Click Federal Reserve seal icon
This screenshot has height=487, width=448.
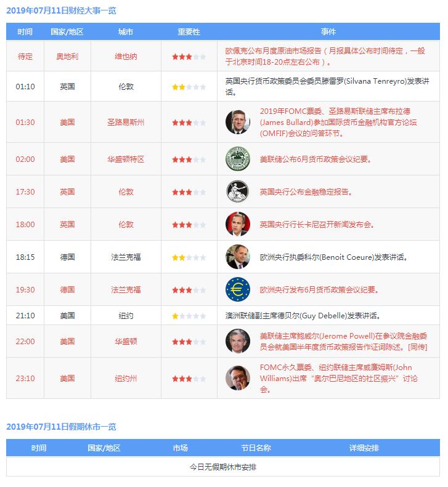coord(237,159)
